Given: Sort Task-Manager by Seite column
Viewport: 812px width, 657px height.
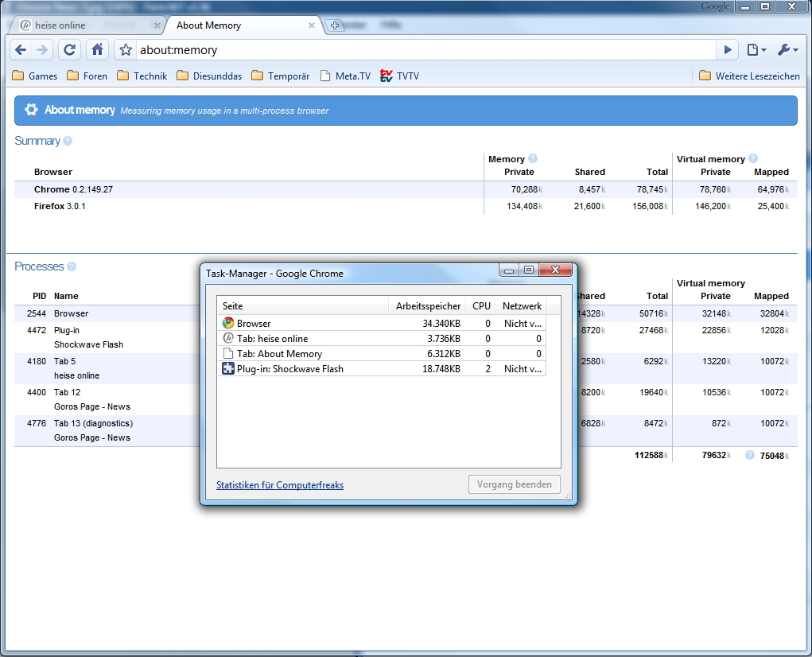Looking at the screenshot, I should (x=303, y=306).
